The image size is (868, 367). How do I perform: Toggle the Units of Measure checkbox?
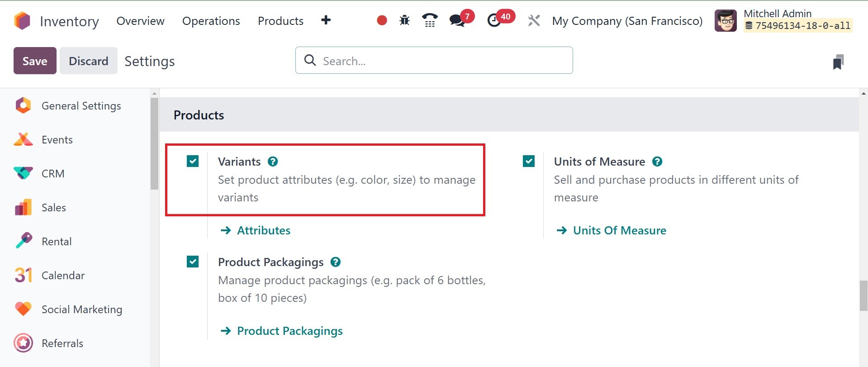[529, 161]
